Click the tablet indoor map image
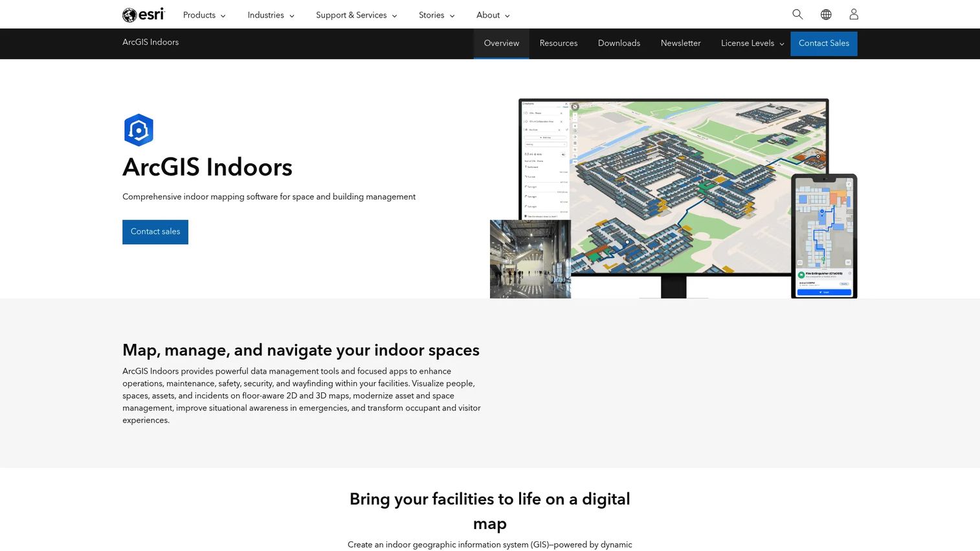Image resolution: width=980 pixels, height=551 pixels. pos(824,236)
